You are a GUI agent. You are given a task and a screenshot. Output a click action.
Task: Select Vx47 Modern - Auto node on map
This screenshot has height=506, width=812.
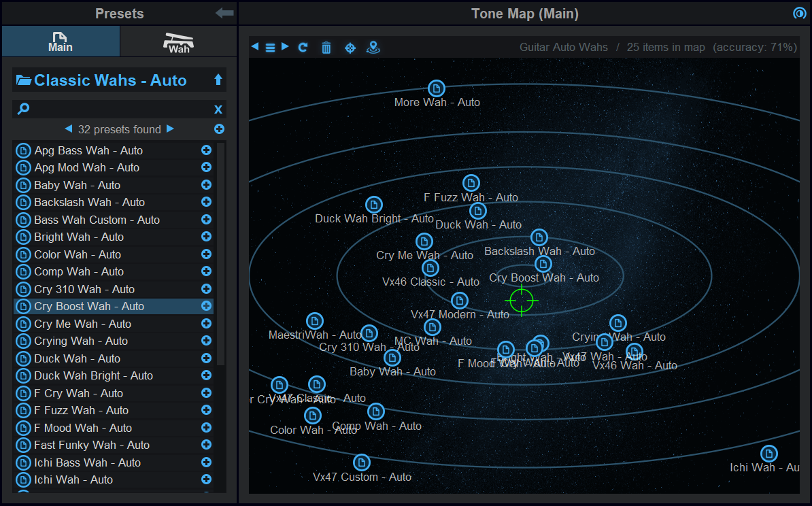[459, 301]
